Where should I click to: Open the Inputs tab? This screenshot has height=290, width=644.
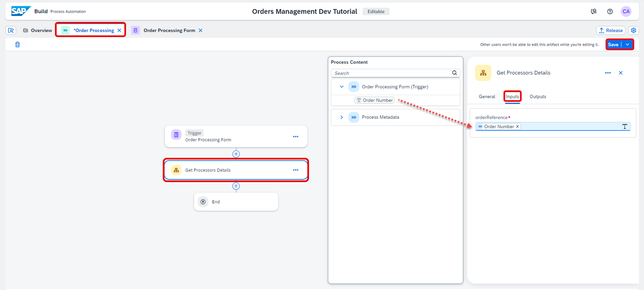pyautogui.click(x=513, y=97)
